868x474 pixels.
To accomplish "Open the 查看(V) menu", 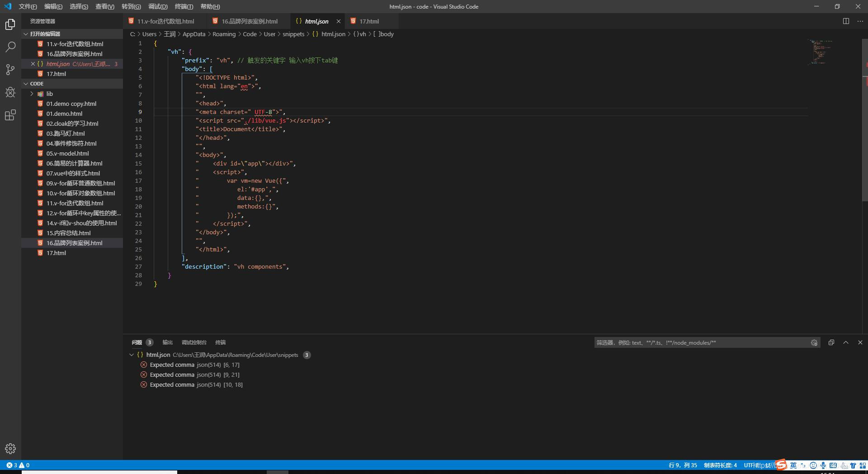I will tap(105, 6).
